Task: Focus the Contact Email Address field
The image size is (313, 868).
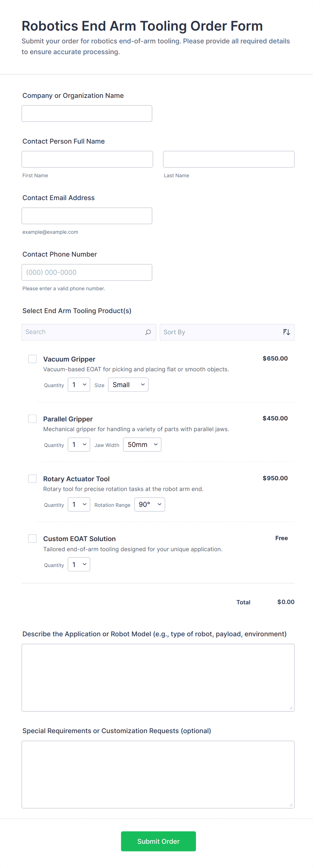Action: coord(87,216)
